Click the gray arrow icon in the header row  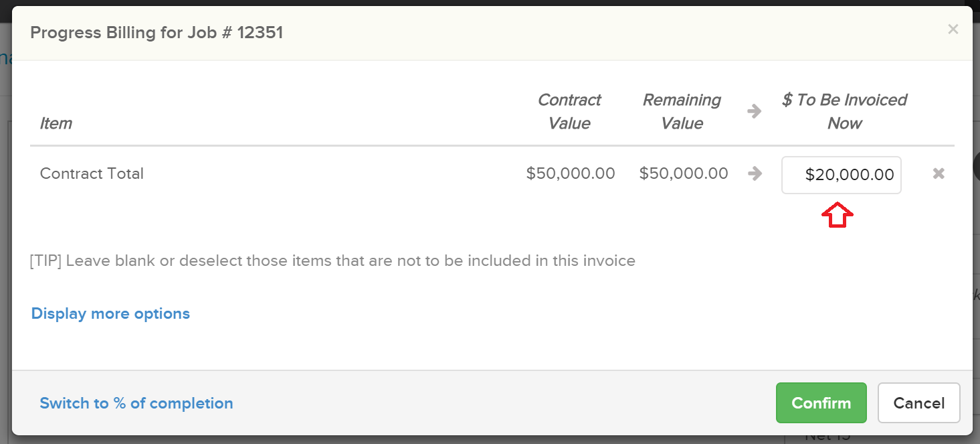pos(755,112)
